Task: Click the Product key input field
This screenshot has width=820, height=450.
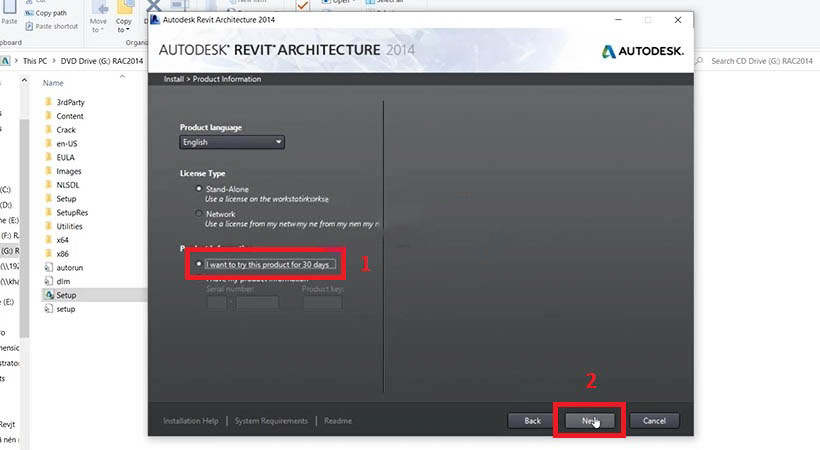Action: (x=322, y=303)
